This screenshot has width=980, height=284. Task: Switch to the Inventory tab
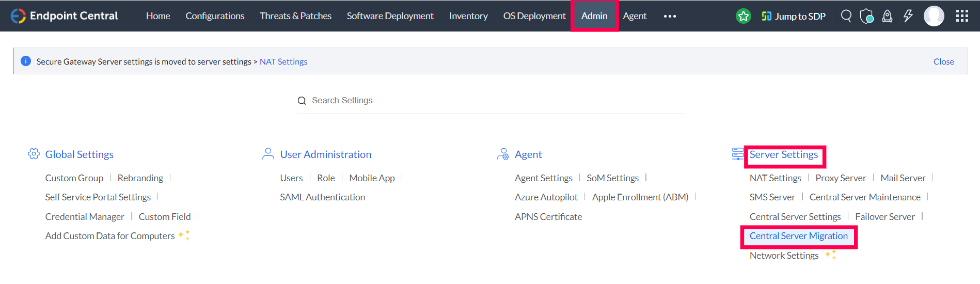(x=468, y=16)
